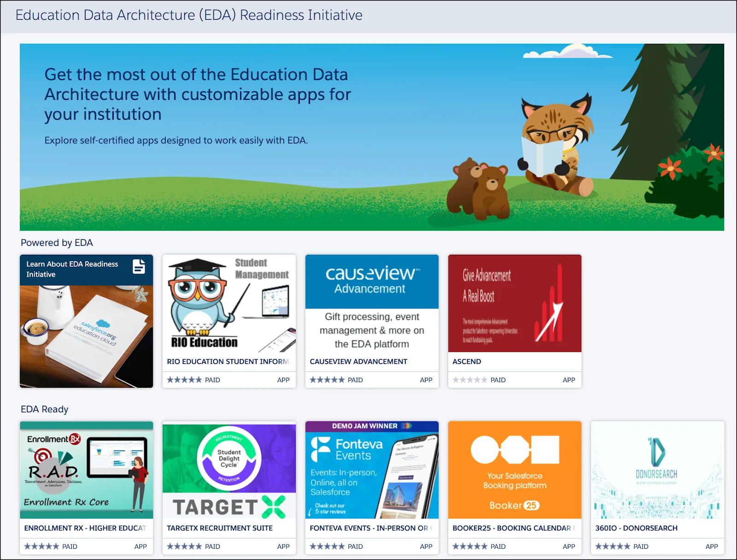This screenshot has height=560, width=737.
Task: Click the document icon on Learn About EDA card
Action: click(139, 267)
